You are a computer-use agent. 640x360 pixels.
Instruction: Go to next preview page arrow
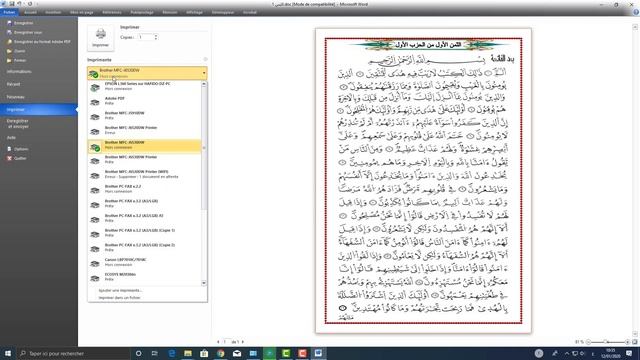243,342
